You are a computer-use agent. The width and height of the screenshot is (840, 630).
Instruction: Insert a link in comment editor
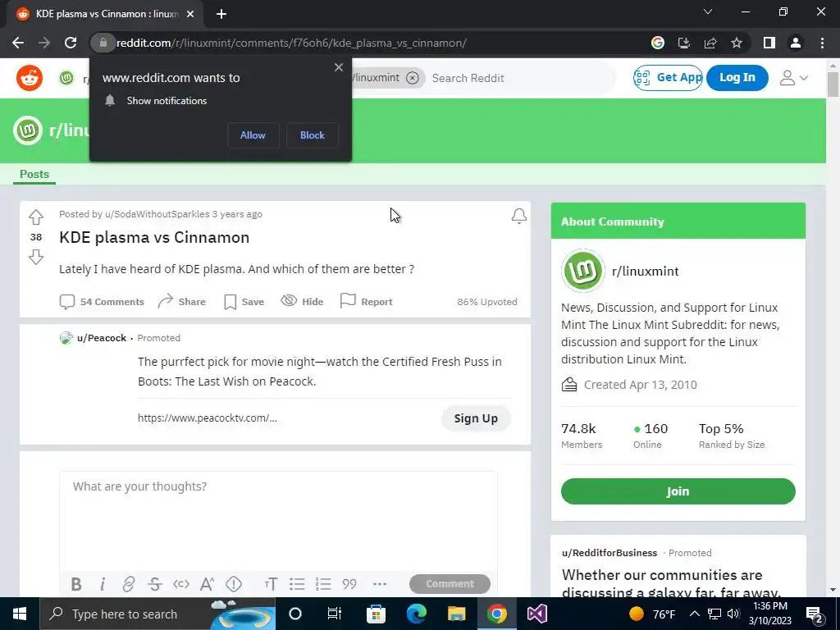[x=128, y=584]
